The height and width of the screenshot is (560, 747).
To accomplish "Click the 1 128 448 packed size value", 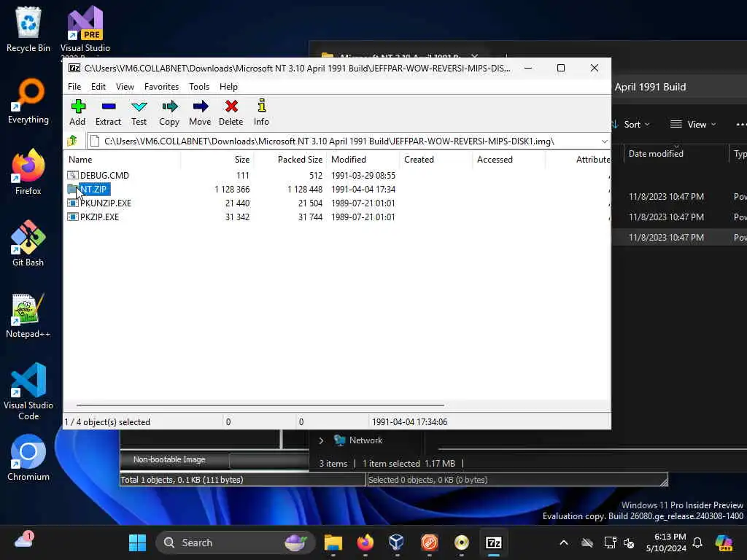I will [x=305, y=189].
